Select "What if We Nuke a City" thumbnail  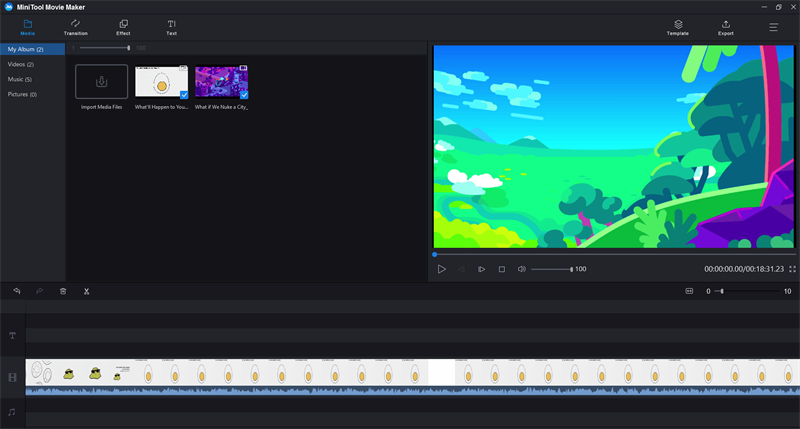pyautogui.click(x=221, y=82)
